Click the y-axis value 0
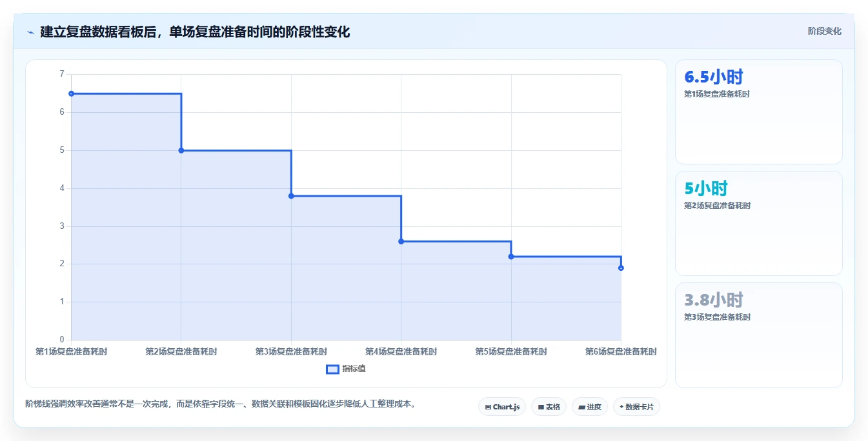Image resolution: width=868 pixels, height=441 pixels. [x=62, y=340]
